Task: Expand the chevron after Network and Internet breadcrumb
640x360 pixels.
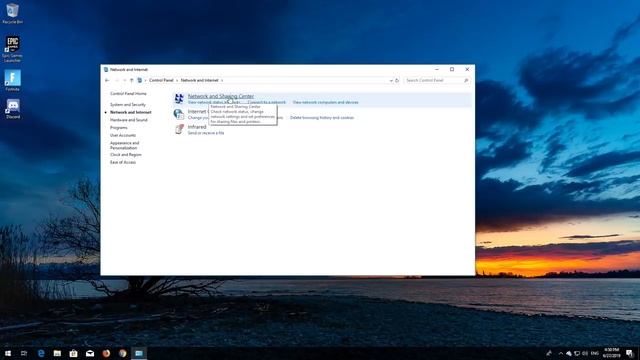Action: [222, 80]
